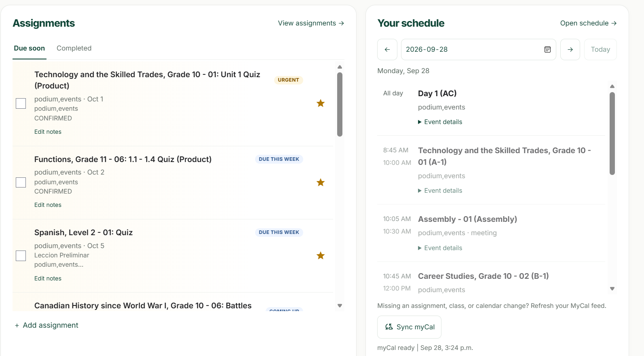Click the Sync myCal button
This screenshot has height=356, width=644.
coord(409,327)
